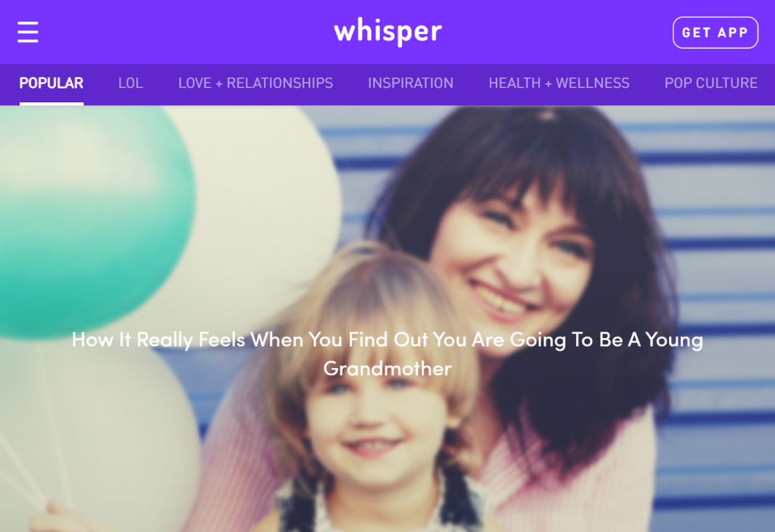Select the HEALTH + WELLNESS tab
Screen dimensions: 775x532
pos(559,83)
